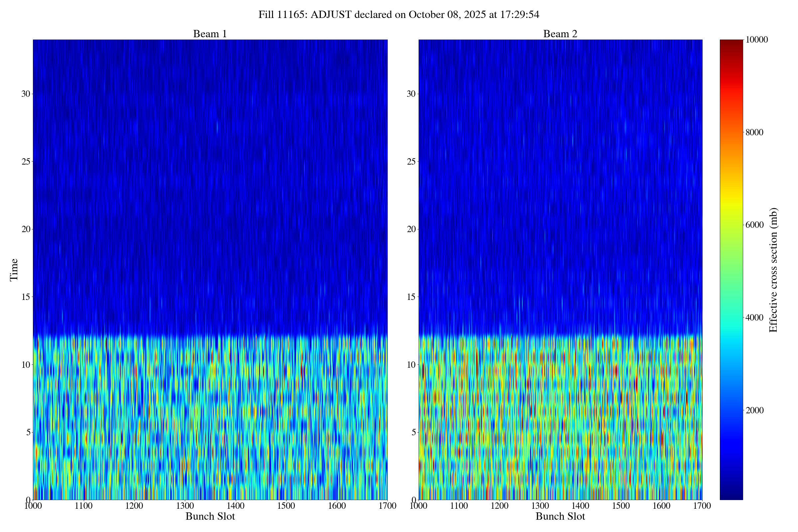The width and height of the screenshot is (798, 532).
Task: Click the 1500 tick on Beam 2 x-axis
Action: pos(621,506)
